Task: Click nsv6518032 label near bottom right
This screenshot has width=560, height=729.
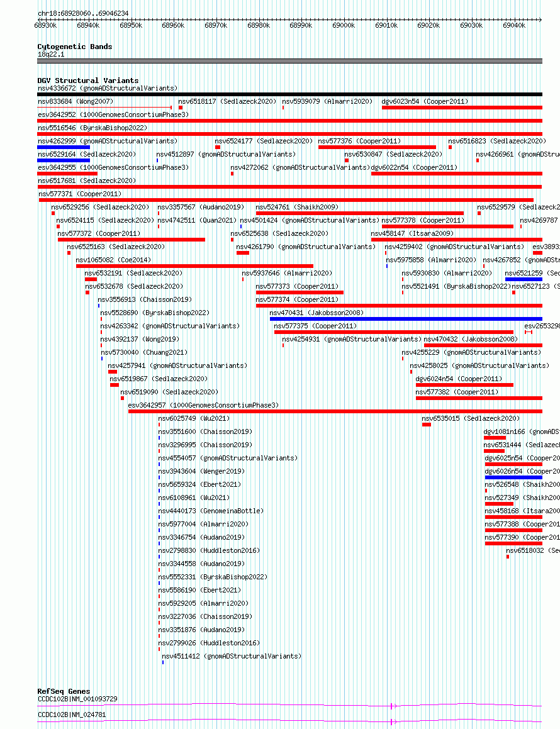Action: click(x=533, y=550)
